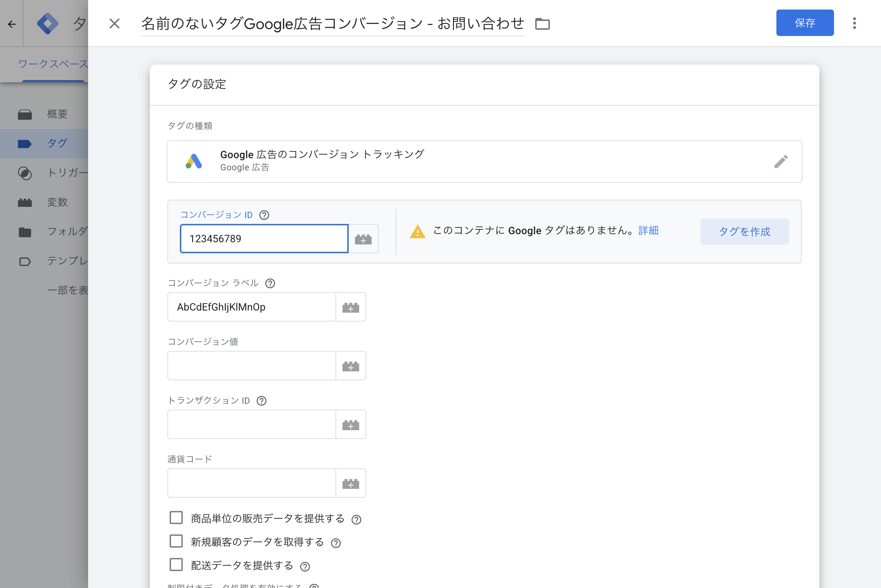Open 概要 in the sidebar
Screen dimensions: 881x588
(44, 114)
